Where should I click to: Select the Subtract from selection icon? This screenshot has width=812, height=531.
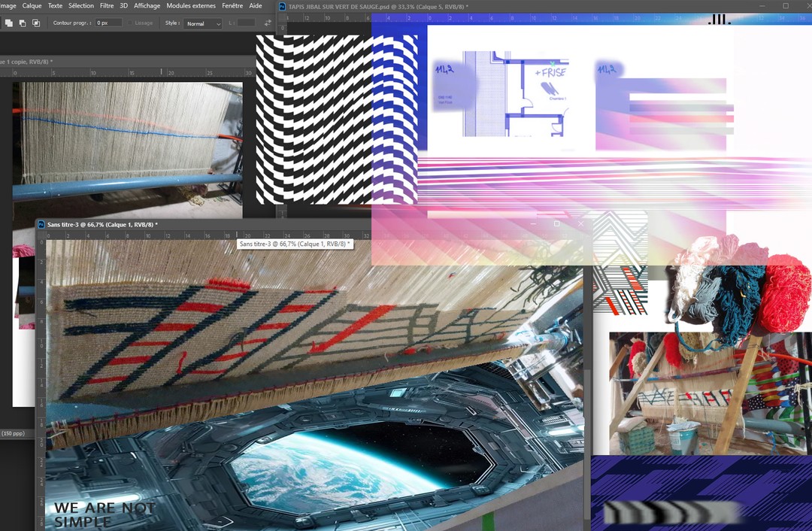tap(22, 23)
